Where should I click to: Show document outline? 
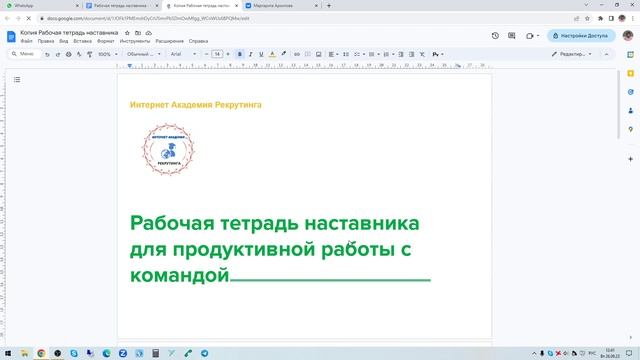(17, 80)
